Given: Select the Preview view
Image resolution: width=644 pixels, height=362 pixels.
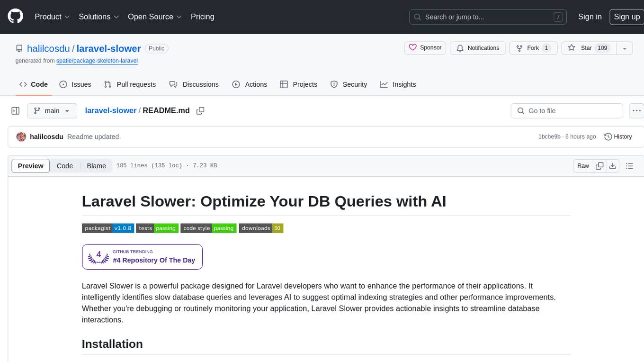Looking at the screenshot, I should click(31, 166).
